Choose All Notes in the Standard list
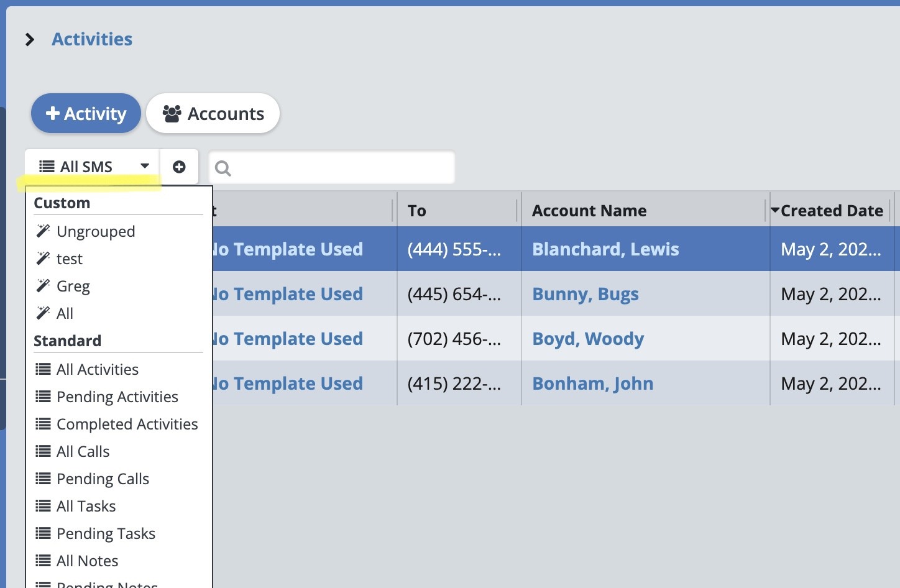 [x=87, y=561]
